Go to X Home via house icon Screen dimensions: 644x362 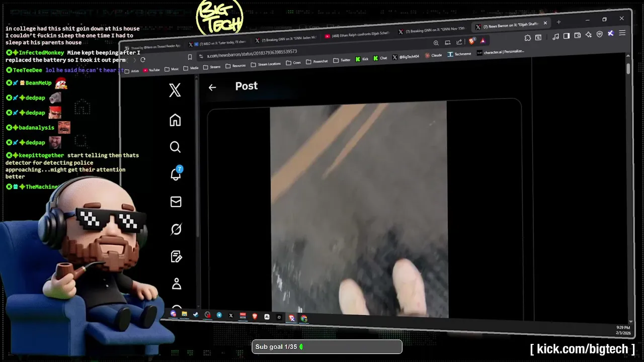click(x=175, y=120)
